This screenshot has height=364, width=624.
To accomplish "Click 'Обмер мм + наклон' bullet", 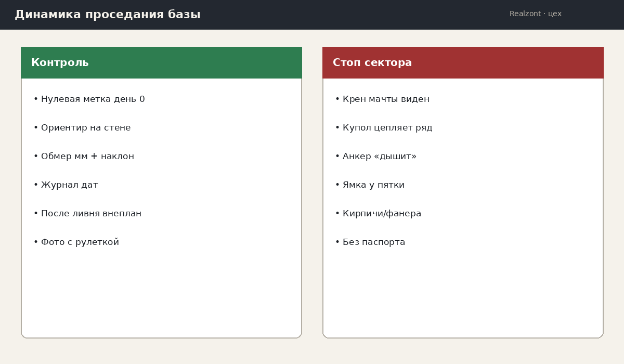I will (x=84, y=157).
